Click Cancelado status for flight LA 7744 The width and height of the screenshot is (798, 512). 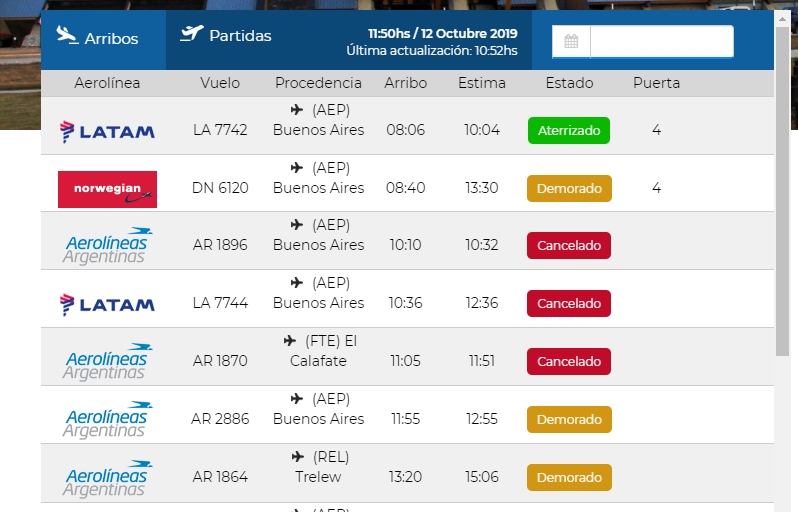pos(569,304)
